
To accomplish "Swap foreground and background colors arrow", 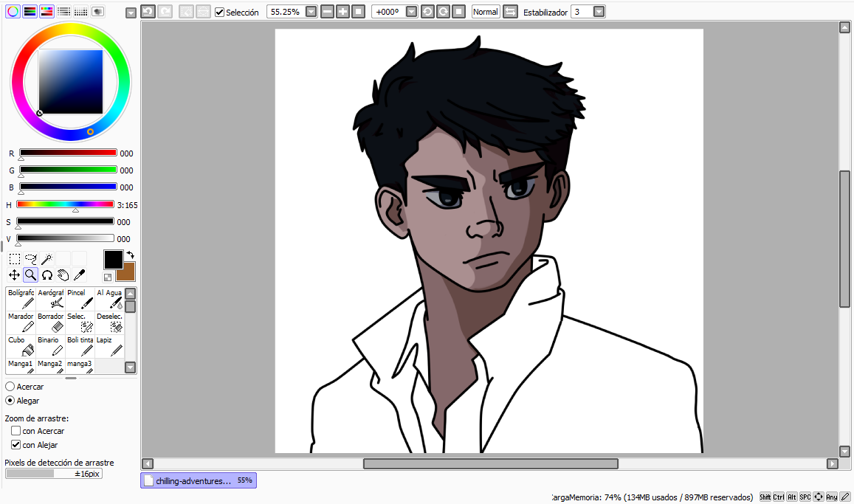I will click(130, 255).
